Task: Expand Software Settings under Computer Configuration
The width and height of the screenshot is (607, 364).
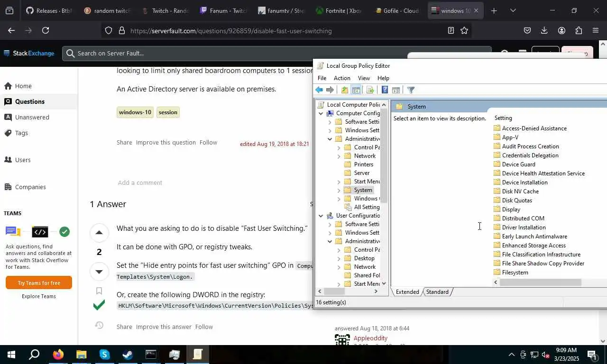Action: tap(330, 122)
